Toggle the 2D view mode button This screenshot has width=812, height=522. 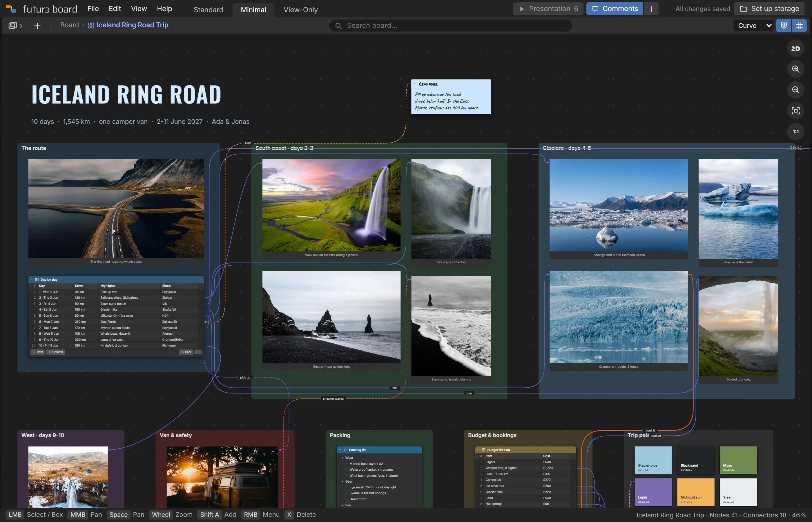[x=795, y=48]
